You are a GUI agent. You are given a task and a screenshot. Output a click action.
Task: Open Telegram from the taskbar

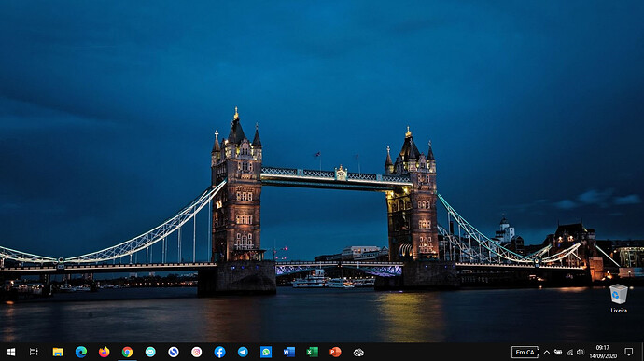tap(243, 352)
